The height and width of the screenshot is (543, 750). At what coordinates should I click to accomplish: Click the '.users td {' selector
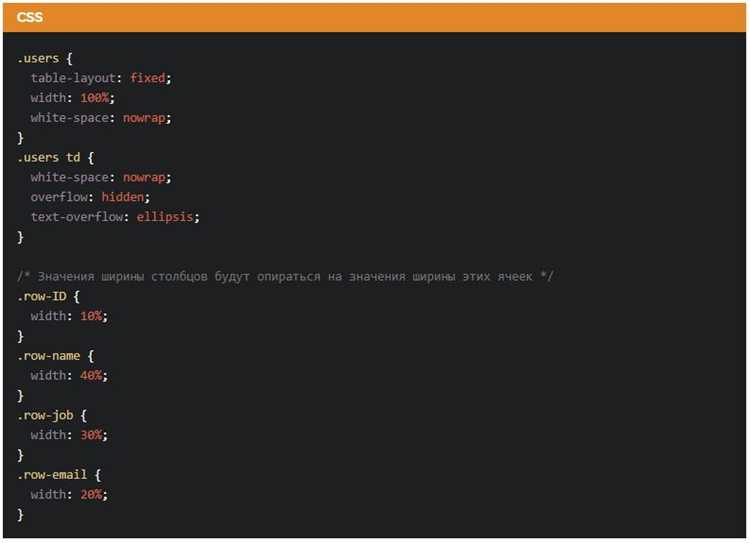(x=55, y=157)
